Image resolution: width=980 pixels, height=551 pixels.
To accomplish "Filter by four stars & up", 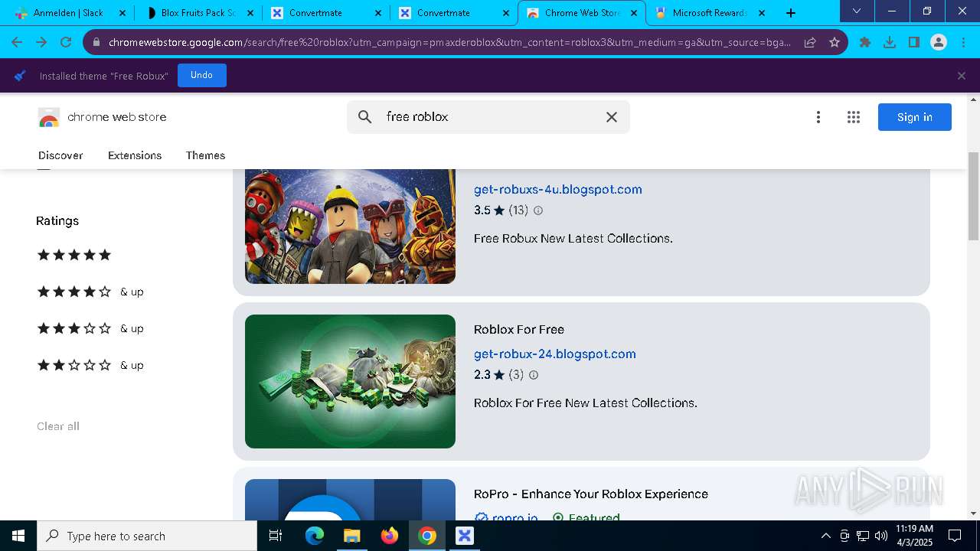I will pyautogui.click(x=90, y=292).
